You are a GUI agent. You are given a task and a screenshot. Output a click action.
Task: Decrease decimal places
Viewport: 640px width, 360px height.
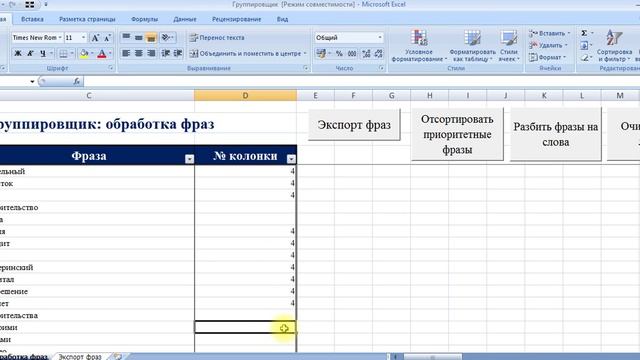click(379, 53)
